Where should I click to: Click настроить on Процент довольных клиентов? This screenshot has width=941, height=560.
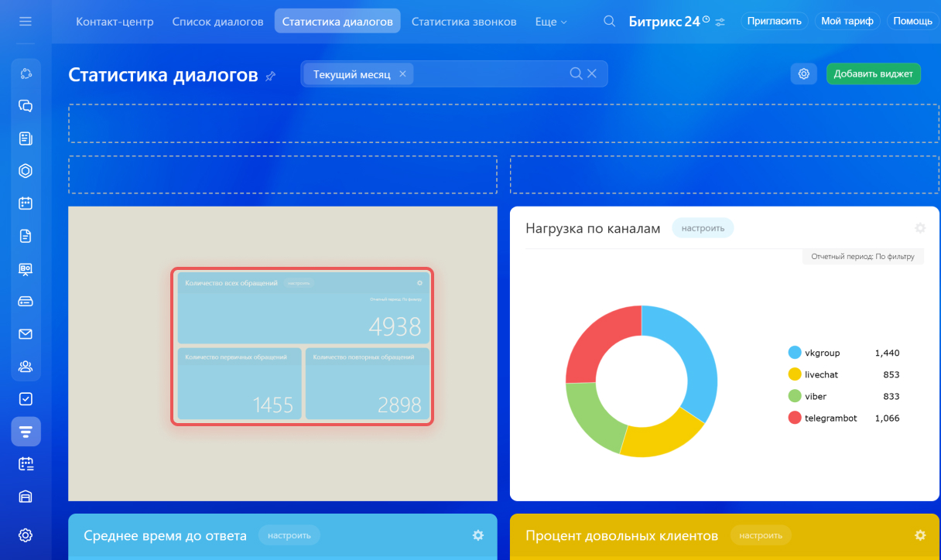tap(761, 535)
